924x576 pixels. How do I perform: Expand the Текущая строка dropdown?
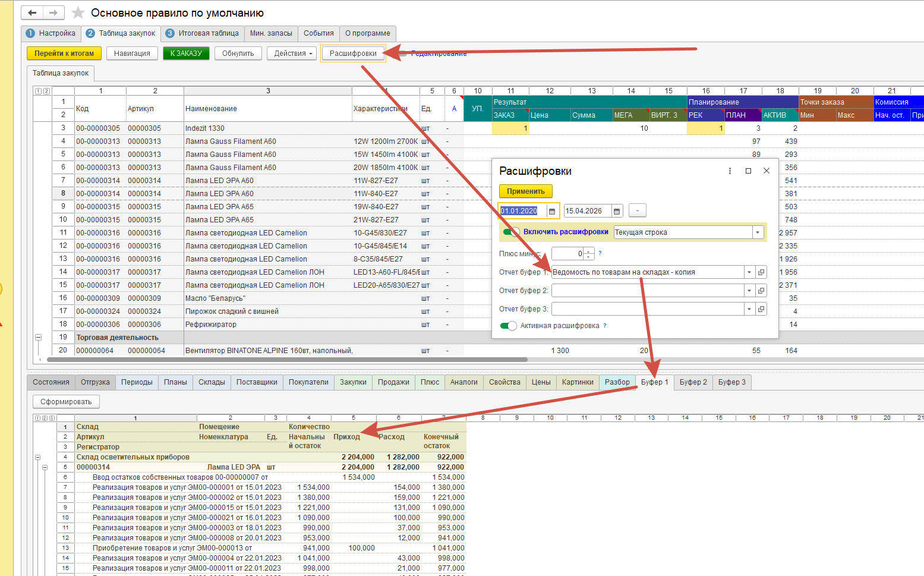tap(758, 232)
